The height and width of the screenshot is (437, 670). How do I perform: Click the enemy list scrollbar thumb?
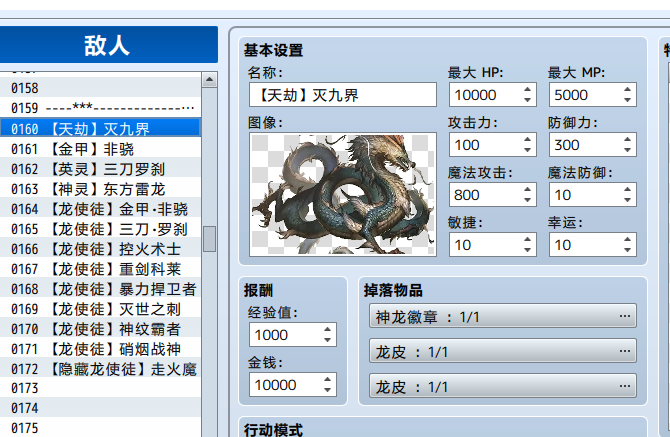tap(209, 239)
